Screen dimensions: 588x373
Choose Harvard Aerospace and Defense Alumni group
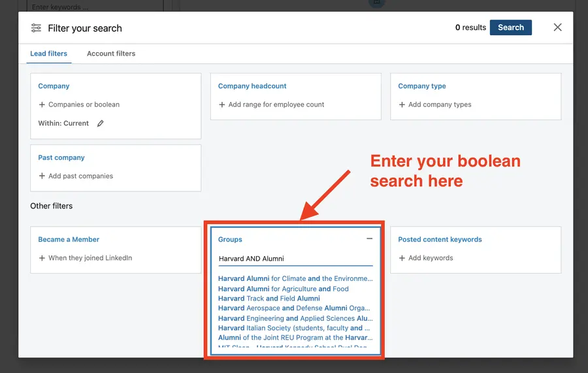click(294, 308)
